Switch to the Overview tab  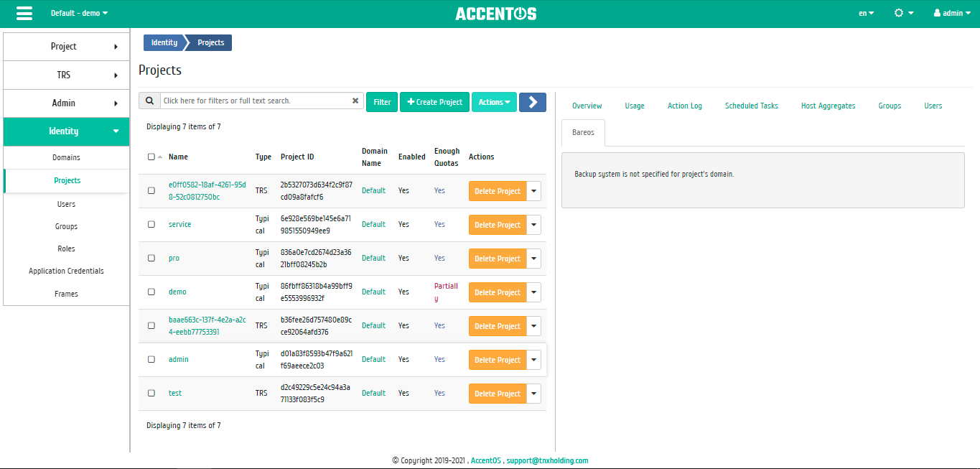coord(587,106)
